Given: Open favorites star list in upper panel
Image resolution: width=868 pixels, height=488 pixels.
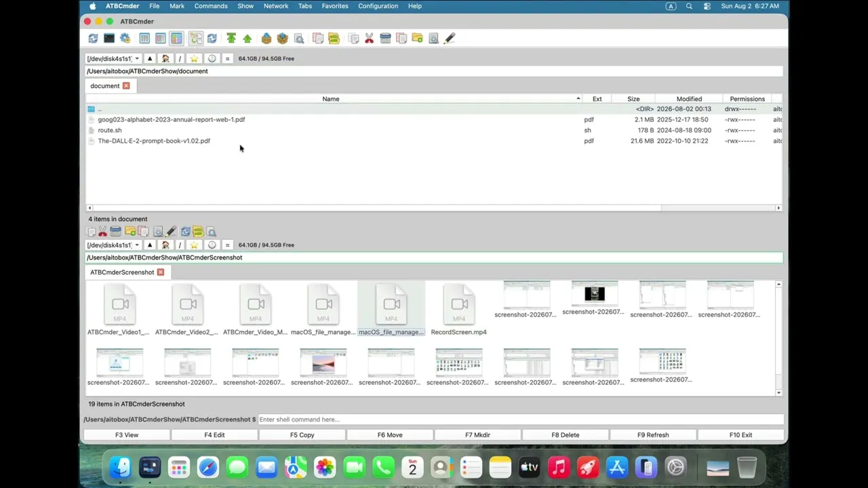Looking at the screenshot, I should point(194,58).
